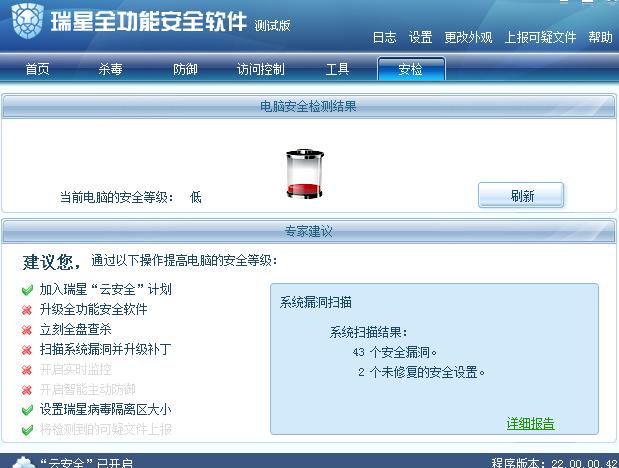The height and width of the screenshot is (468, 619).
Task: Click green check beside 加入瑞星“云安全”计划
Action: click(27, 290)
